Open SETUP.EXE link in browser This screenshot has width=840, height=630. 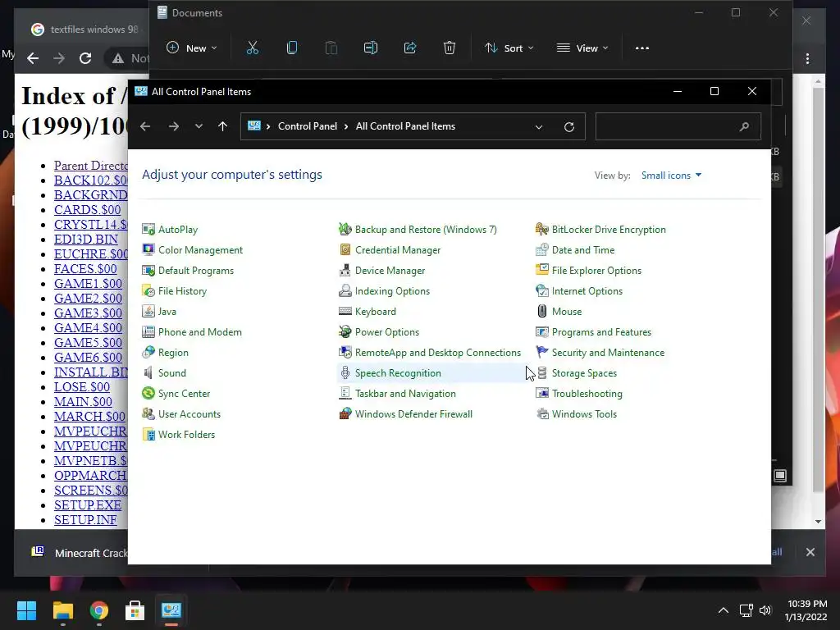87,505
